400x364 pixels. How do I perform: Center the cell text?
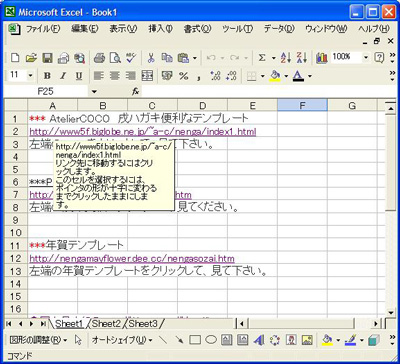tap(115, 76)
